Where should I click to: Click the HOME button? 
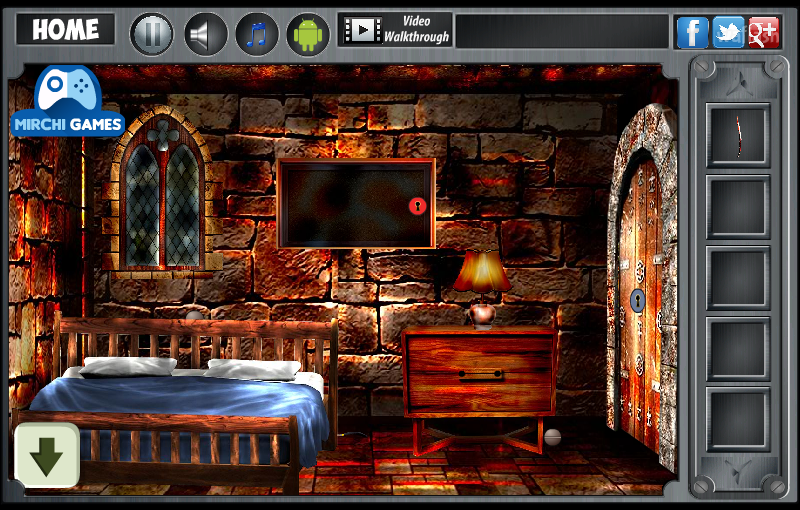pyautogui.click(x=65, y=30)
